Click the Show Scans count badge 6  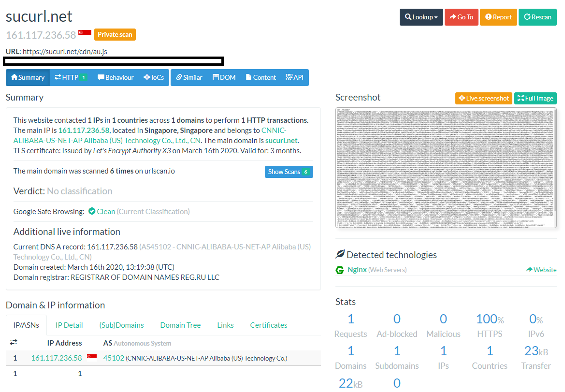(305, 172)
